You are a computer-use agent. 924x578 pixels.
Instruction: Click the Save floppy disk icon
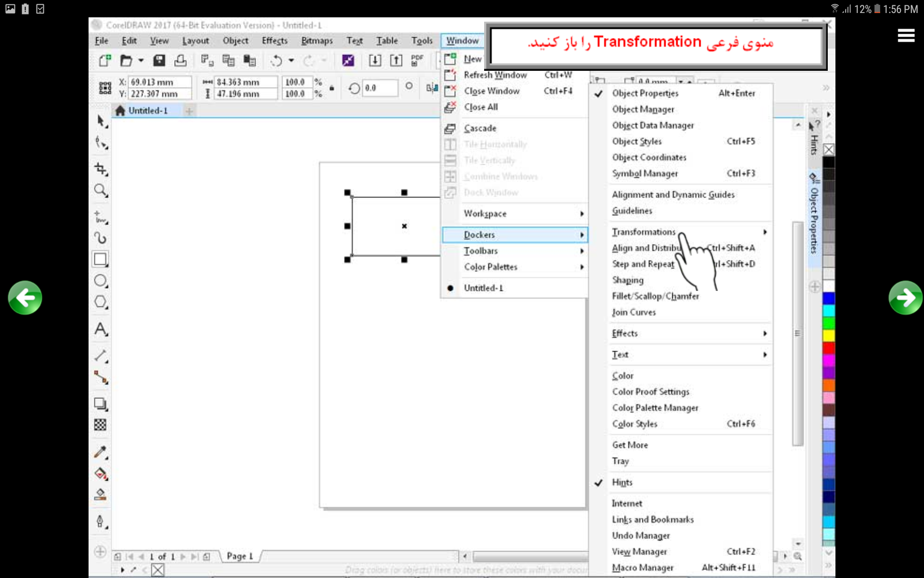[159, 61]
